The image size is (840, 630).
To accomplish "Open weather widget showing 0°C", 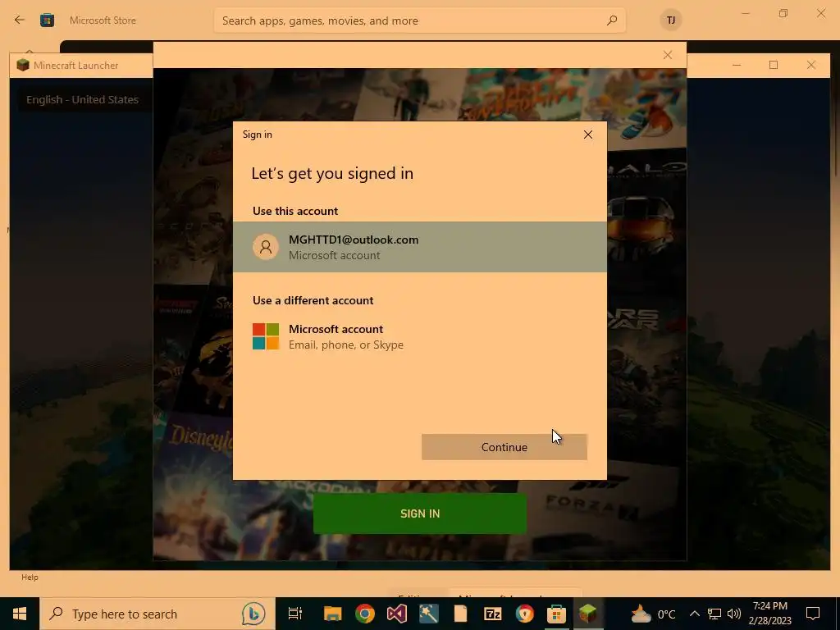I will click(653, 614).
